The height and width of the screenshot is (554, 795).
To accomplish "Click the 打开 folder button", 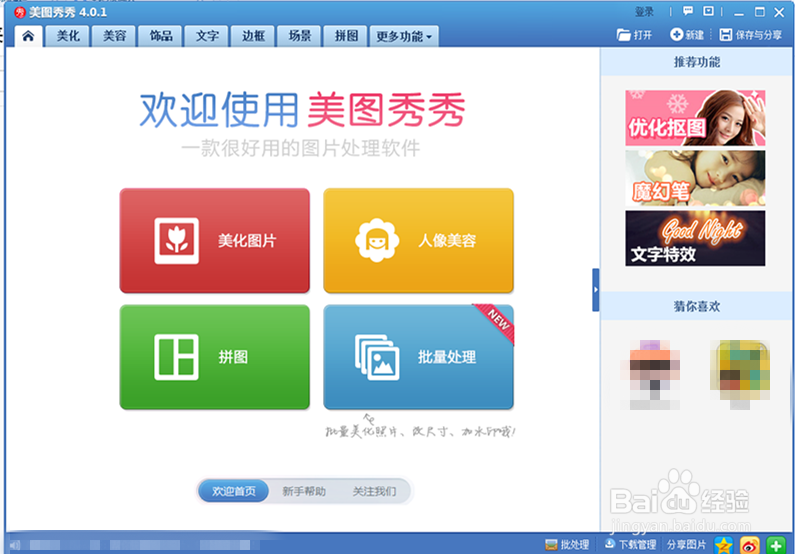I will click(x=634, y=35).
